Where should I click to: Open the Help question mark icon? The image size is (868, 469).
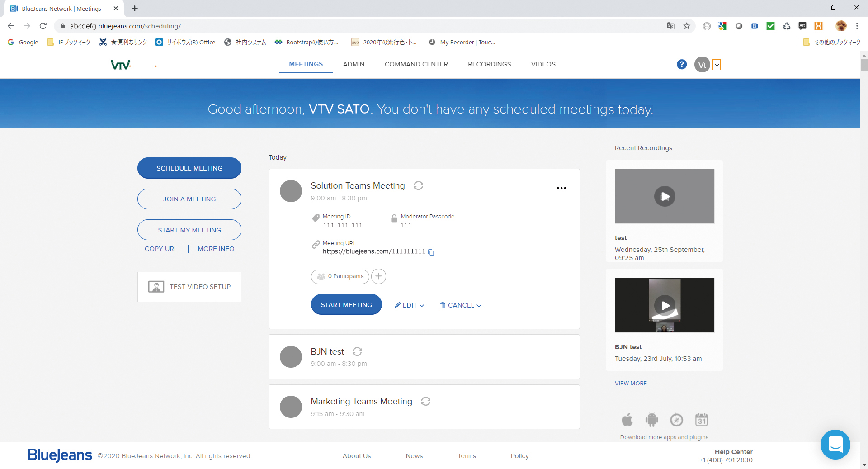[682, 65]
